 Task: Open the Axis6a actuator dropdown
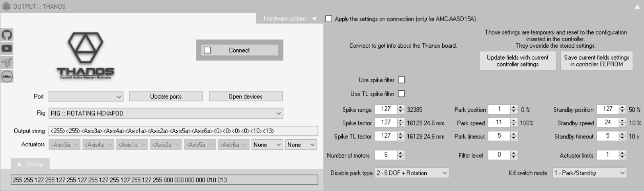233,145
